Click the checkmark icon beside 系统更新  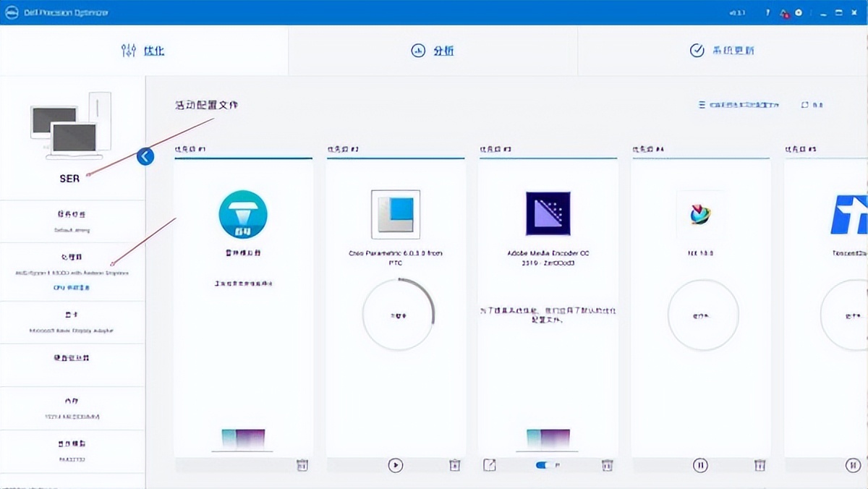pyautogui.click(x=697, y=51)
